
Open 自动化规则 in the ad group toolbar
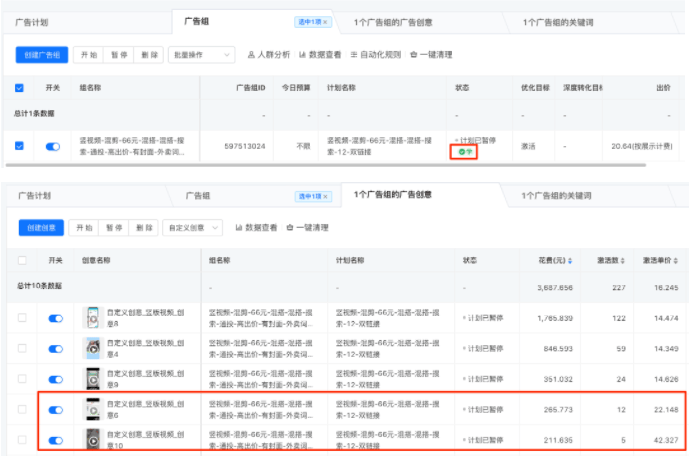click(x=376, y=55)
